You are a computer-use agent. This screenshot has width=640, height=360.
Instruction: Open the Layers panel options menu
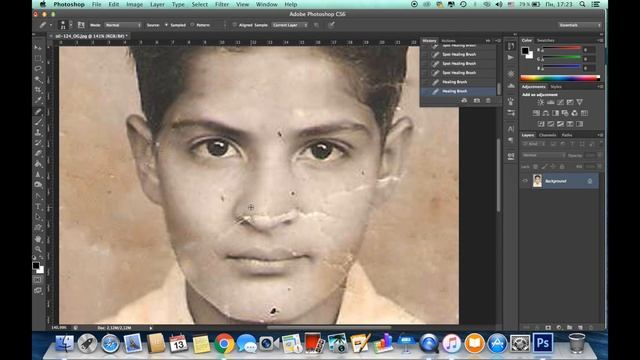pyautogui.click(x=600, y=135)
